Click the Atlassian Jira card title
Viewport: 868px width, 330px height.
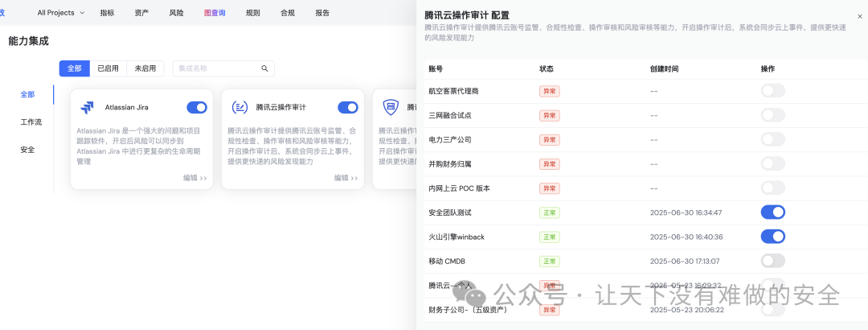tap(127, 108)
